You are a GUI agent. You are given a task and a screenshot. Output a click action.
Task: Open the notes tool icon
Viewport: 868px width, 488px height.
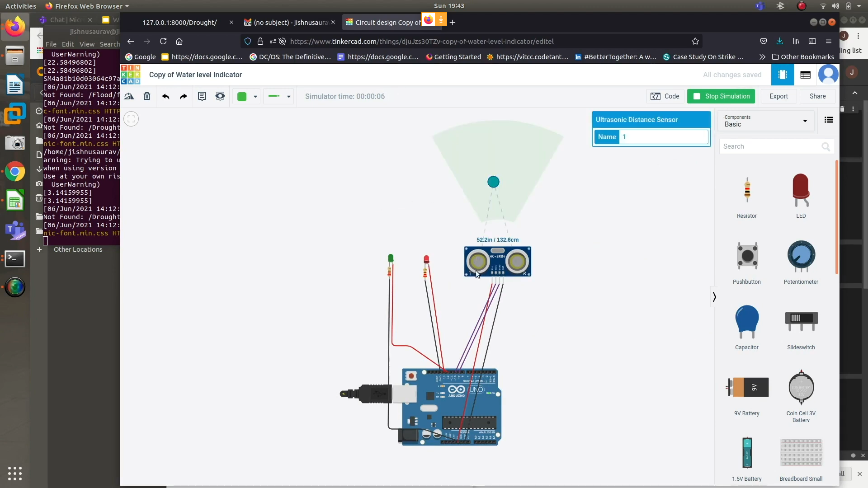[202, 96]
